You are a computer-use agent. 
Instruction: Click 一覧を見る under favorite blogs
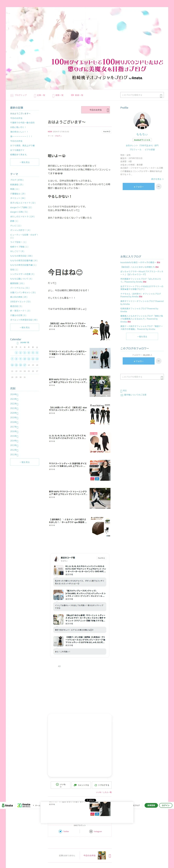(142, 336)
